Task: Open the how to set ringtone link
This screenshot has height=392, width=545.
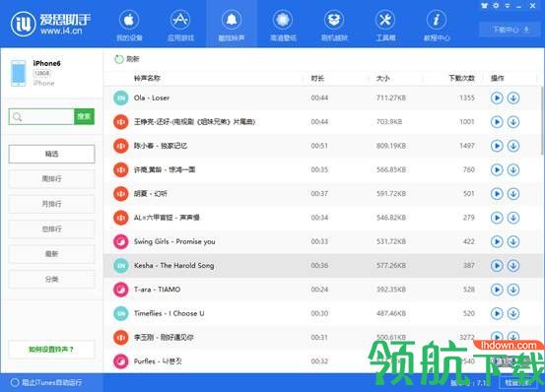Action: pos(51,350)
